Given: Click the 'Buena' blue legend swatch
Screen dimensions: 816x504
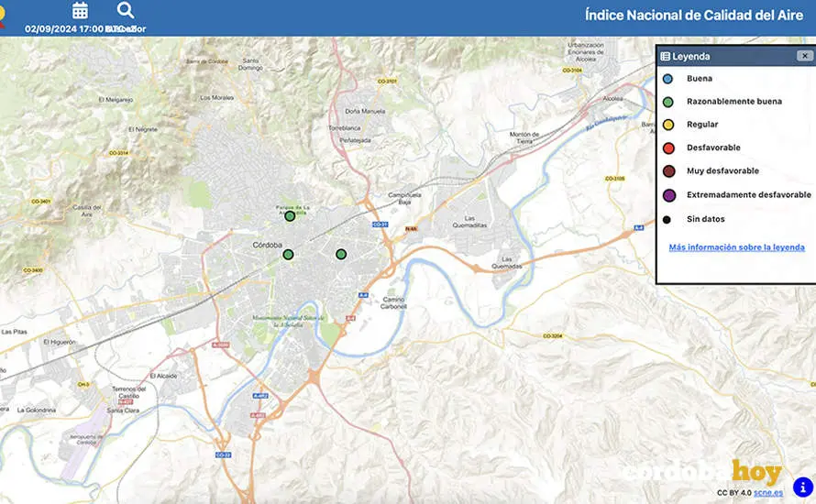Looking at the screenshot, I should tap(667, 79).
